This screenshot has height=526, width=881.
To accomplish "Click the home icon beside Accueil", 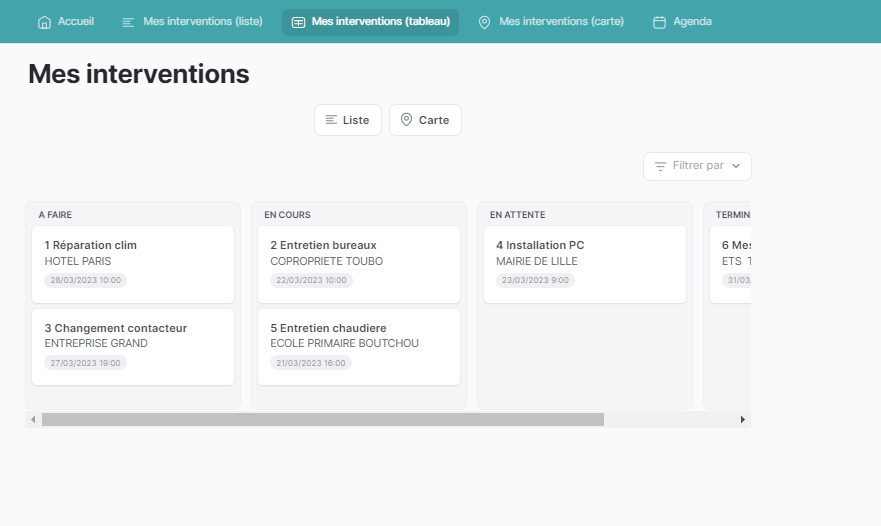I will [x=44, y=22].
